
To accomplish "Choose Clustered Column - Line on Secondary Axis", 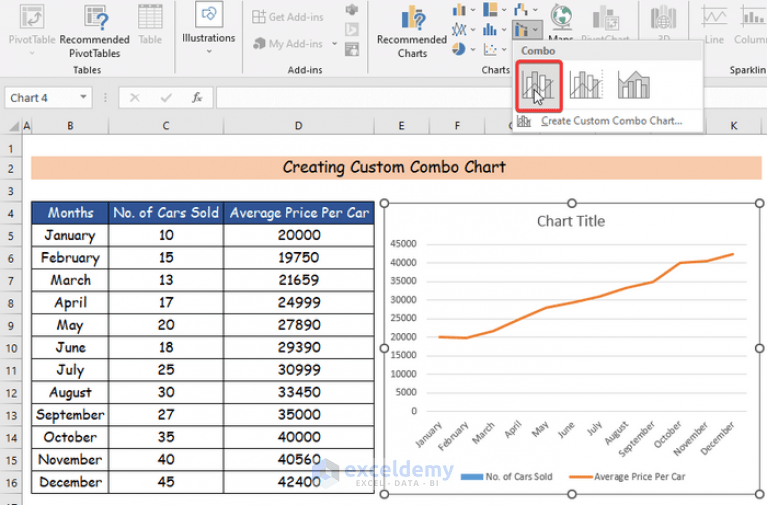I will [586, 84].
